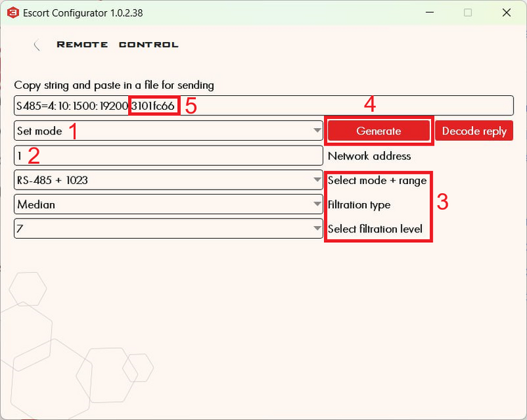Screen dimensions: 527x420
Task: Click the Remote Control heading
Action: coord(118,45)
